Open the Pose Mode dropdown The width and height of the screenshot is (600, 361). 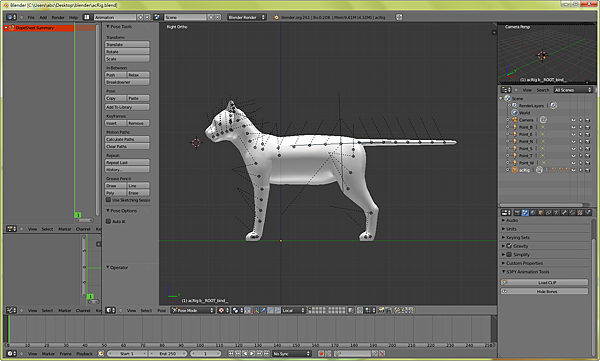click(193, 310)
